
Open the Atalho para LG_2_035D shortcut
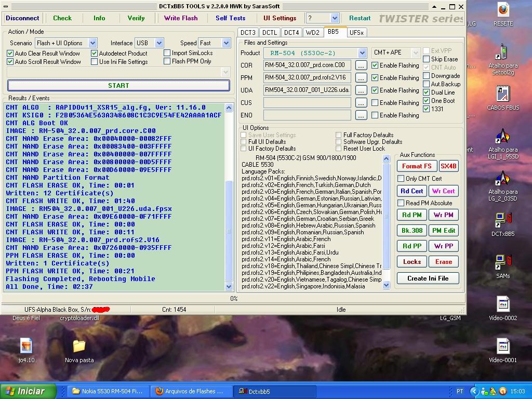[503, 186]
